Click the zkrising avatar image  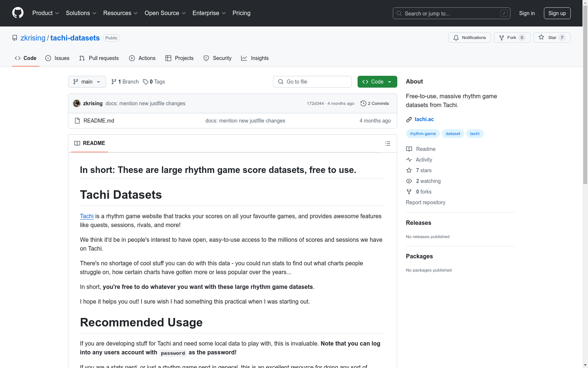[x=77, y=103]
